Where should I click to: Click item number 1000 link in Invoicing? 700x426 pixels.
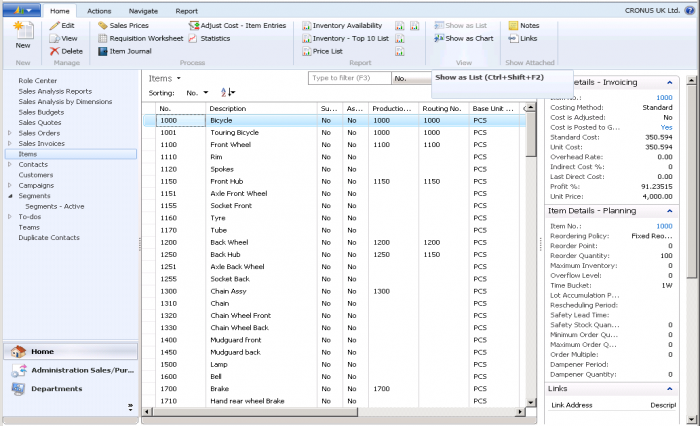(664, 98)
